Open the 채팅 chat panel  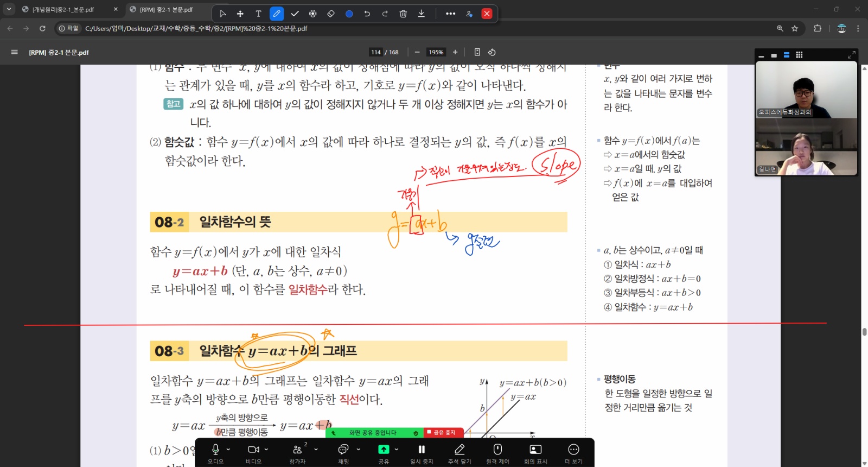(x=343, y=453)
